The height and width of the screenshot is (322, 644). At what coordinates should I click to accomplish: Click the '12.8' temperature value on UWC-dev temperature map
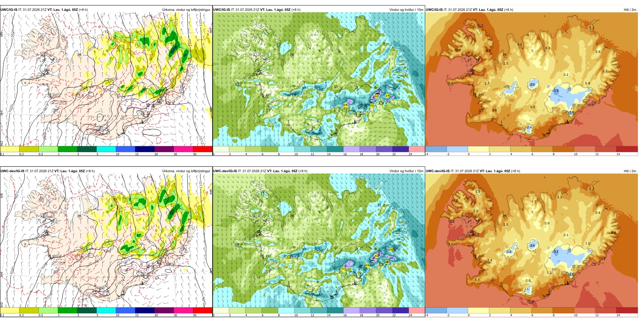pyautogui.click(x=530, y=302)
